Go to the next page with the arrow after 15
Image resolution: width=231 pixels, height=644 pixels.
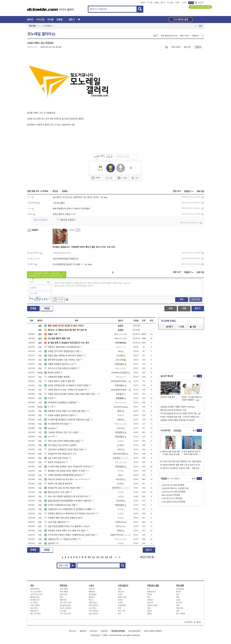click(116, 557)
